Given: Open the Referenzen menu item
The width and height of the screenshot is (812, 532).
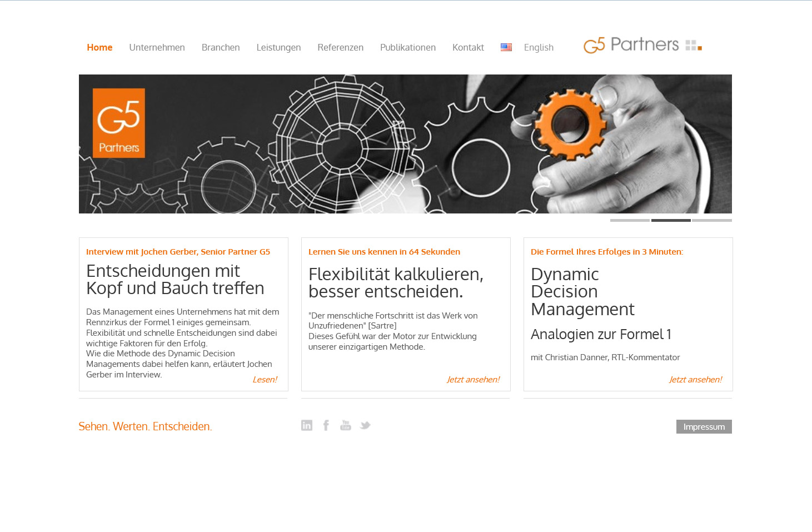Looking at the screenshot, I should (341, 47).
